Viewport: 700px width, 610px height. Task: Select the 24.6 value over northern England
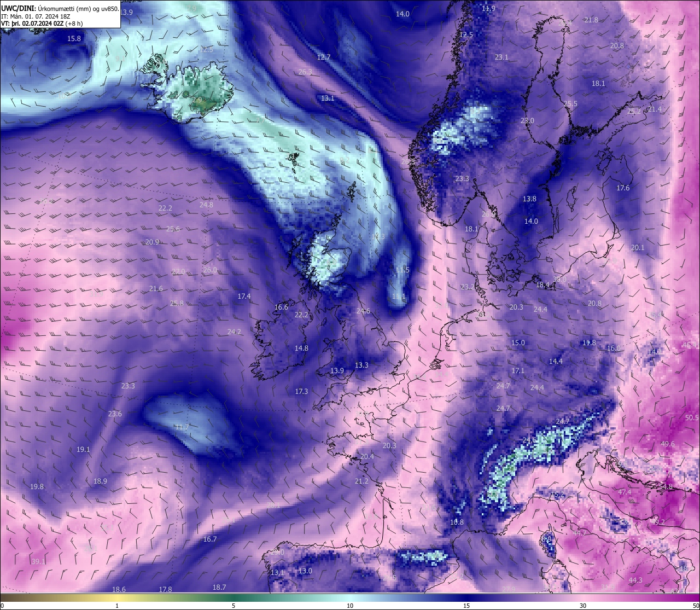(x=363, y=311)
